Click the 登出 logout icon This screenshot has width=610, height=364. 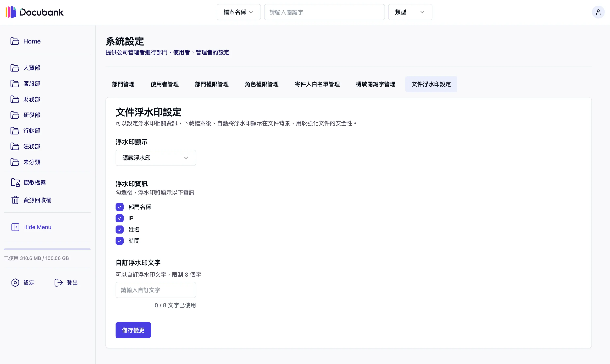[59, 283]
